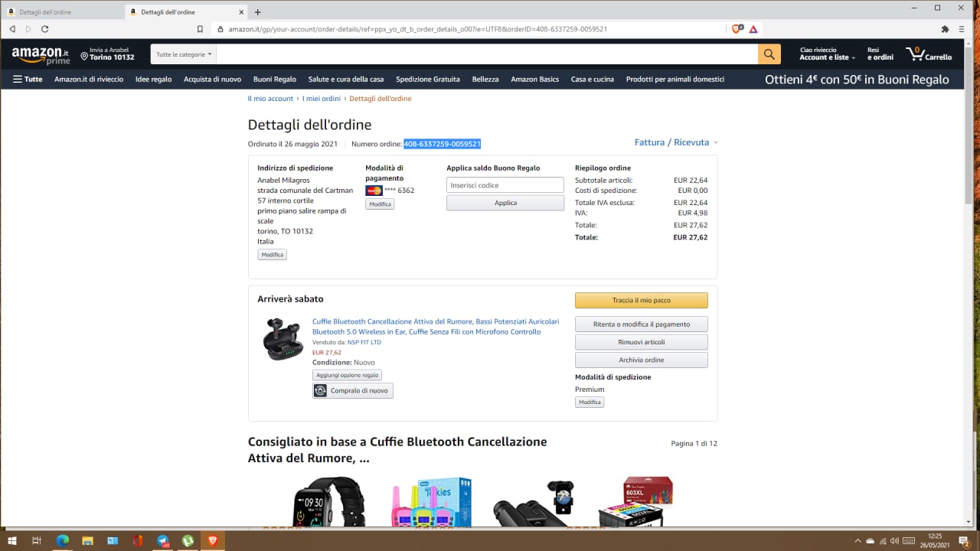Click the Brave shields lion icon
Screen dimensions: 980x551
click(x=737, y=29)
